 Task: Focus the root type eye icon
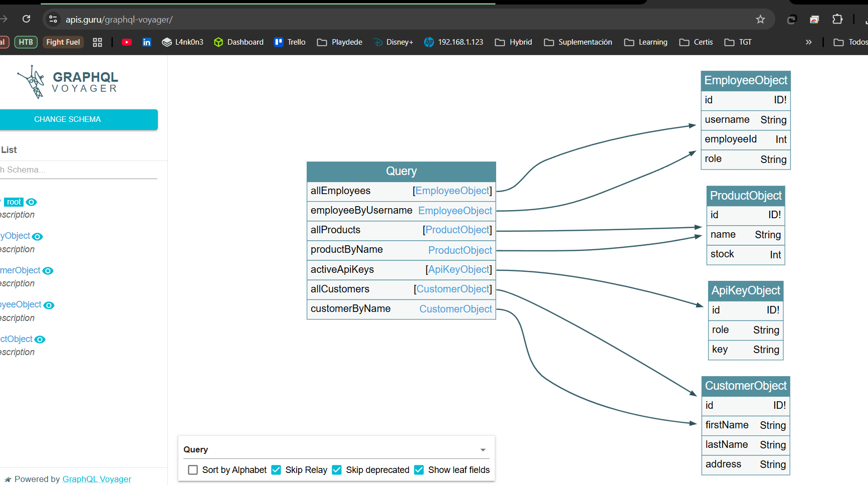tap(32, 202)
